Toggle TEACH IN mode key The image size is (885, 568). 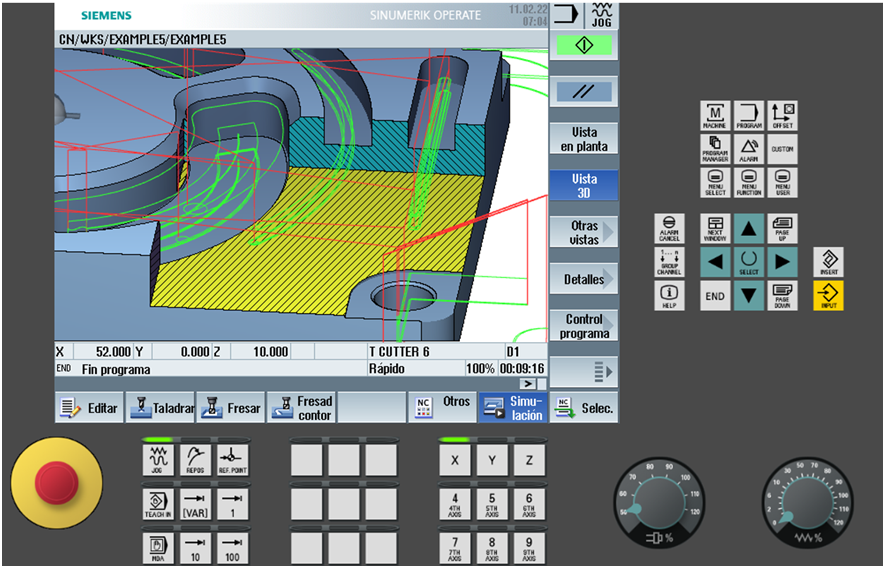click(x=158, y=504)
